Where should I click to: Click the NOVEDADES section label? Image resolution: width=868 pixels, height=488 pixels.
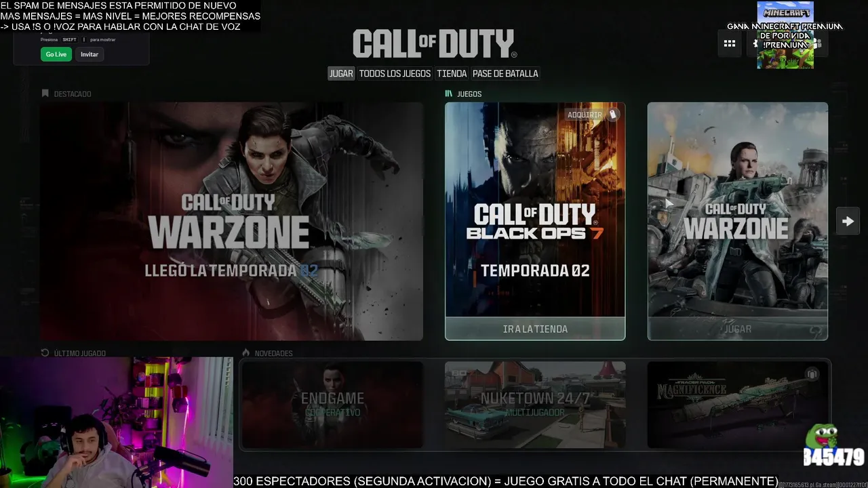pos(273,354)
